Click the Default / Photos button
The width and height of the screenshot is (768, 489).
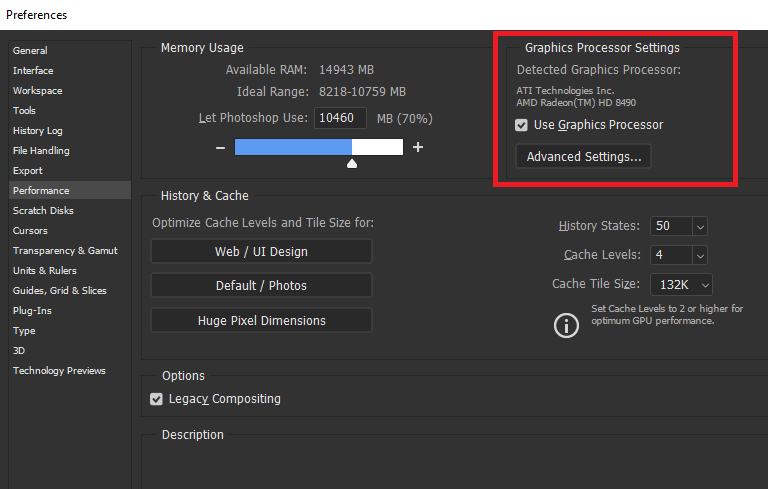(x=261, y=286)
